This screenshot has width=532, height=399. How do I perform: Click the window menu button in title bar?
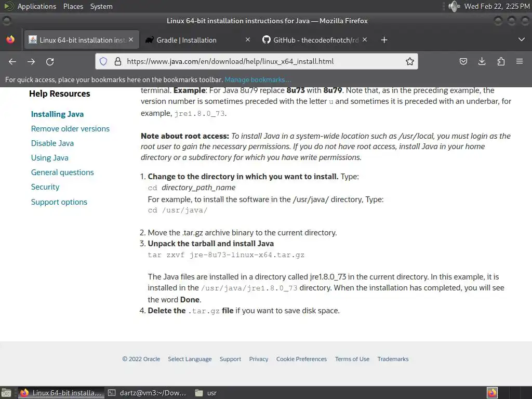[x=6, y=21]
